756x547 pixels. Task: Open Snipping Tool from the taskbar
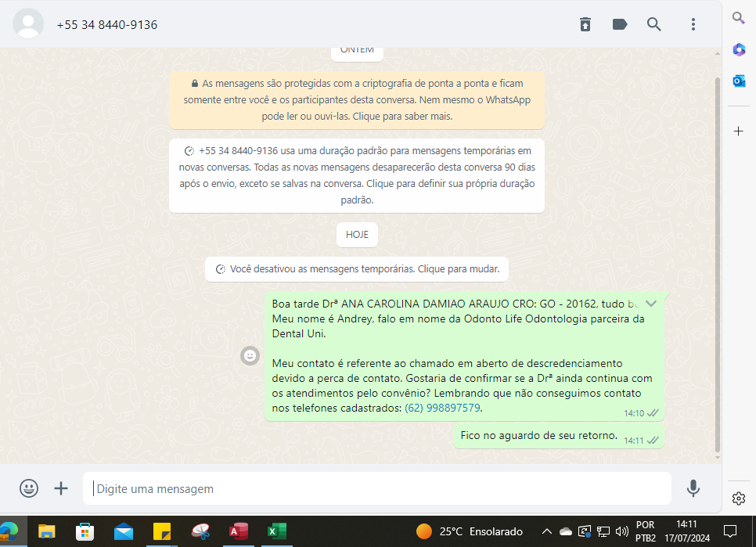click(x=200, y=531)
